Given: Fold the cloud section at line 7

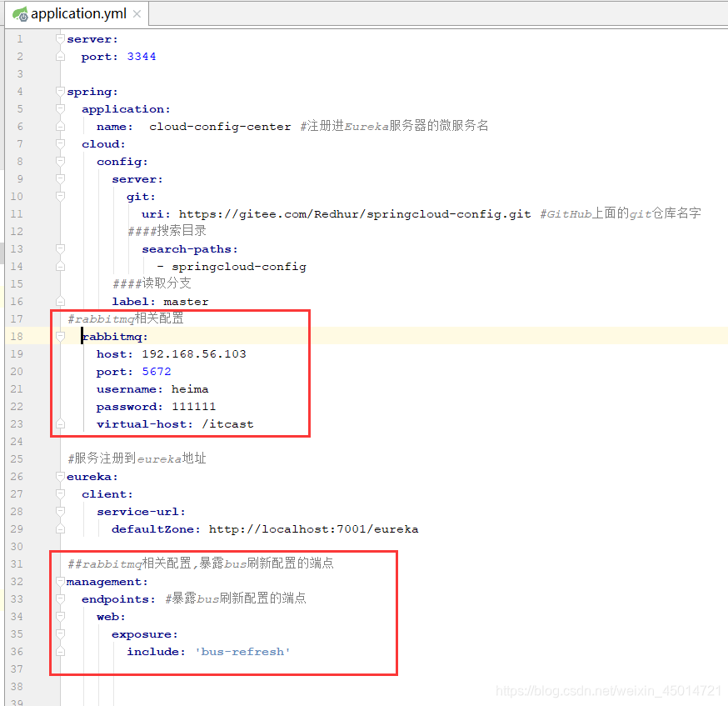Looking at the screenshot, I should (60, 144).
